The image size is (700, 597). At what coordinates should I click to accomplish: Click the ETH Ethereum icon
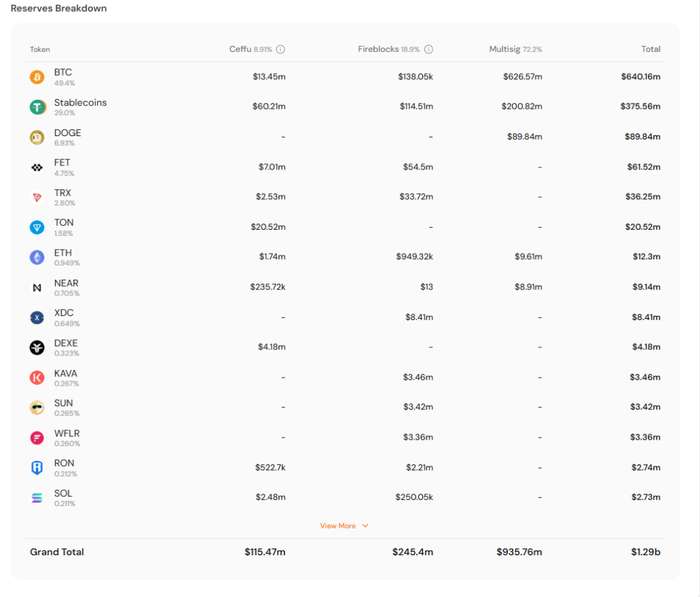tap(37, 258)
